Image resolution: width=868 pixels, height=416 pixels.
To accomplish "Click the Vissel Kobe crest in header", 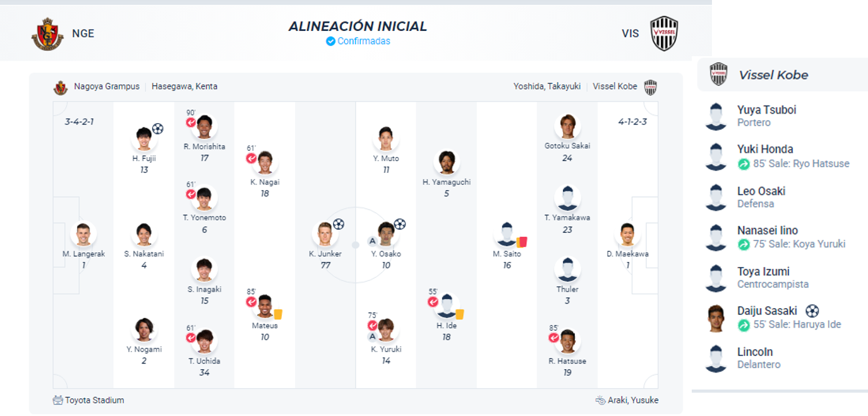I will pyautogui.click(x=664, y=34).
